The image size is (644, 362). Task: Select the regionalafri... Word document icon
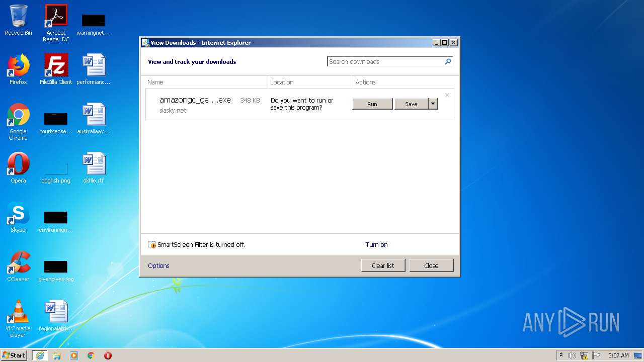point(56,316)
